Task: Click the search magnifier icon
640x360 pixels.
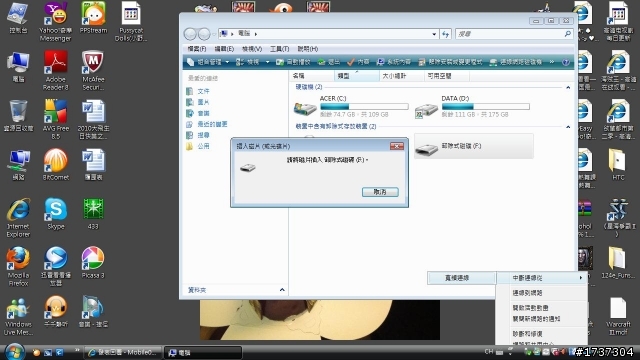Action: tap(567, 34)
